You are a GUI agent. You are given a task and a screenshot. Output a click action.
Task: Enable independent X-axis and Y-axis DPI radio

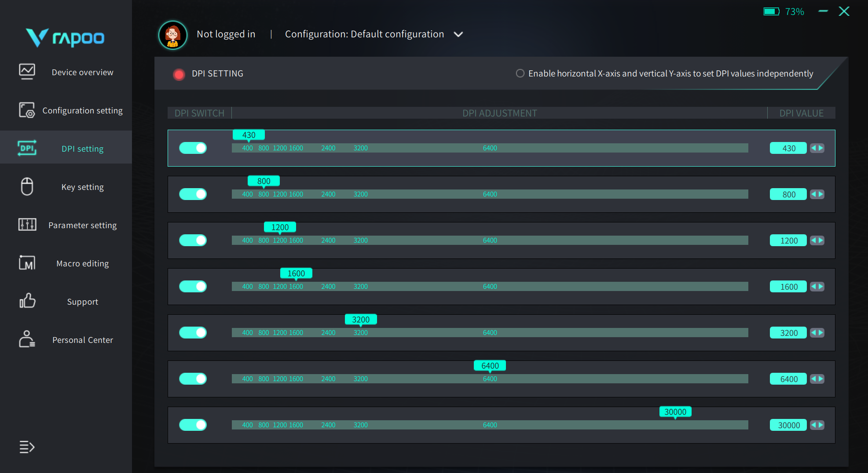520,73
